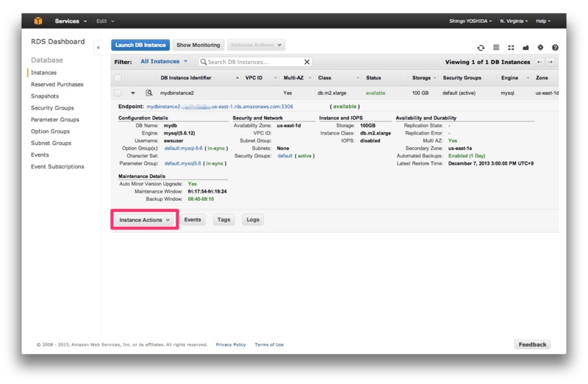Click the Show Monitoring button

[x=198, y=45]
